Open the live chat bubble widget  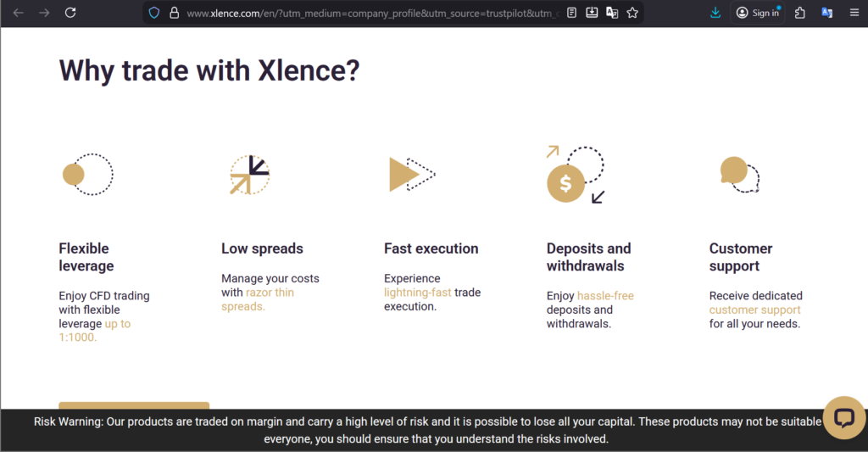[x=843, y=417]
